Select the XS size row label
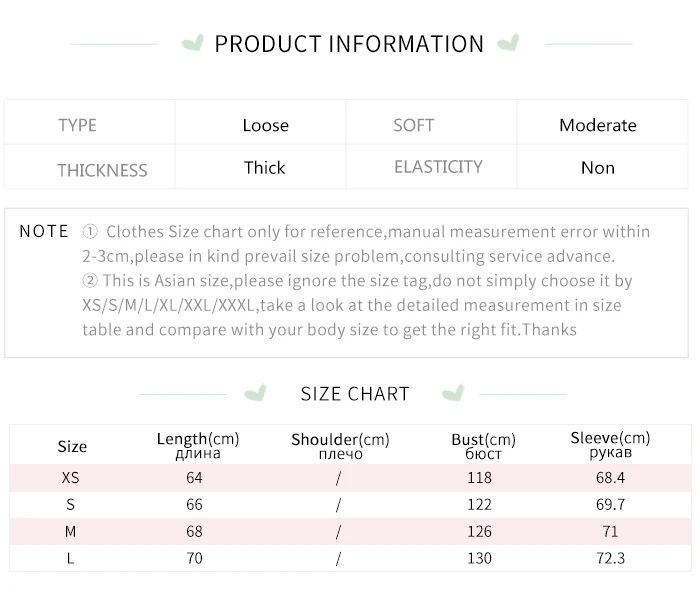700x611 pixels. tap(70, 478)
